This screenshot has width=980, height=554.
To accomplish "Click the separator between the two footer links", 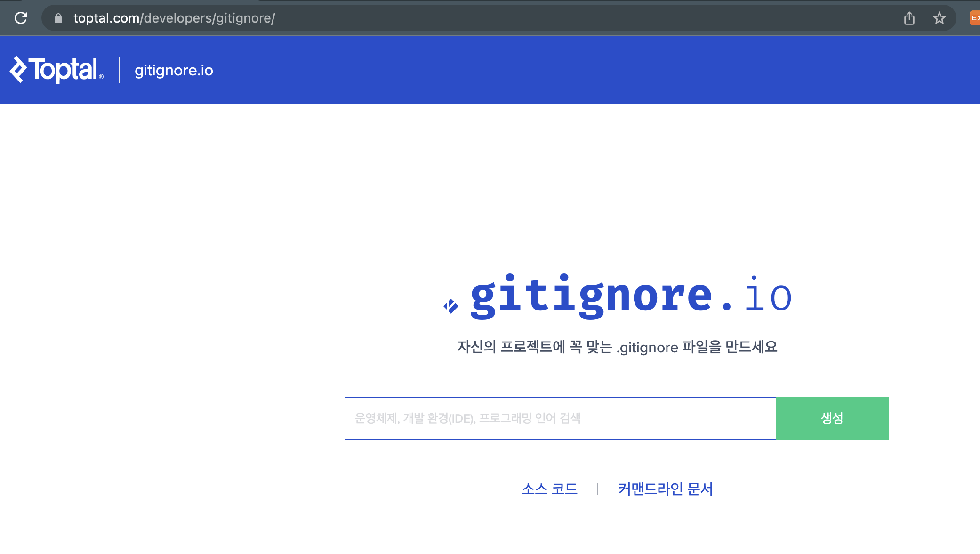I will (x=598, y=489).
